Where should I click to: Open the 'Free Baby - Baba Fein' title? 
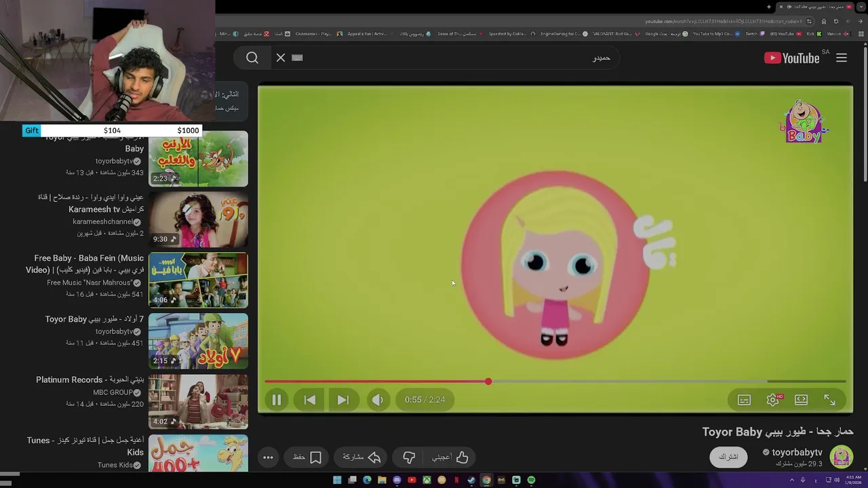tap(85, 264)
